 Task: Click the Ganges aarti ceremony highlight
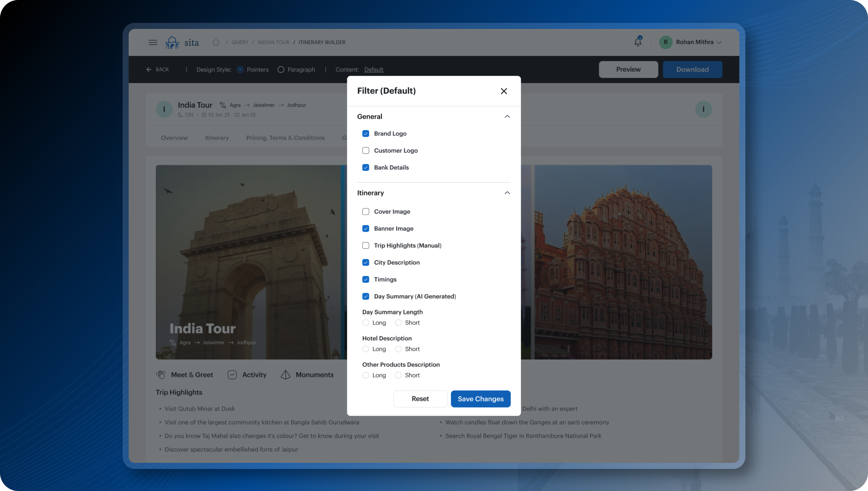click(x=527, y=422)
